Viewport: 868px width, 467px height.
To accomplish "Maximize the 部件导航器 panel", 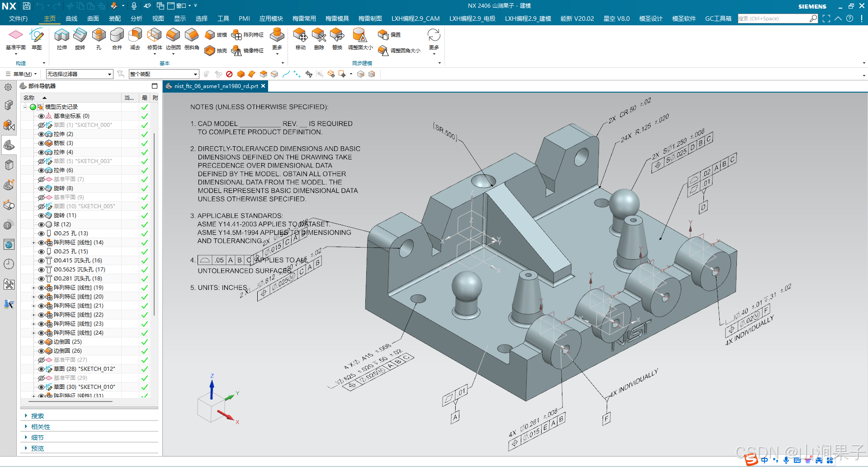I will click(x=155, y=86).
